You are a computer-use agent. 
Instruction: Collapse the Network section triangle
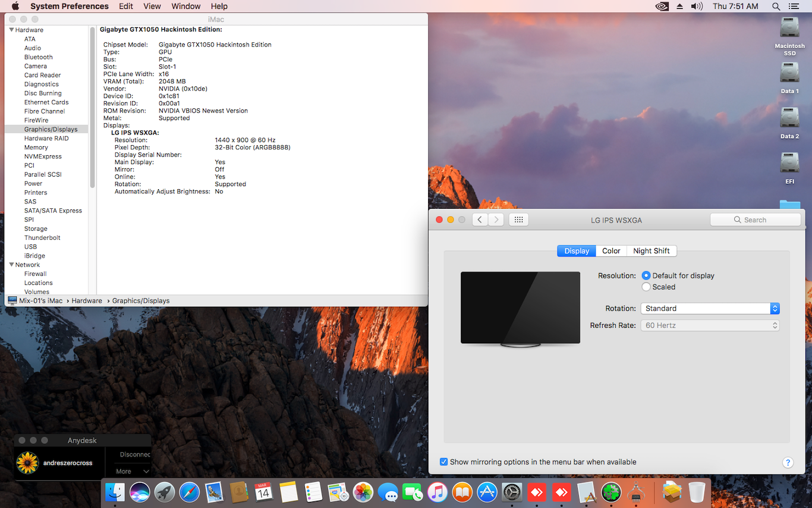point(11,265)
